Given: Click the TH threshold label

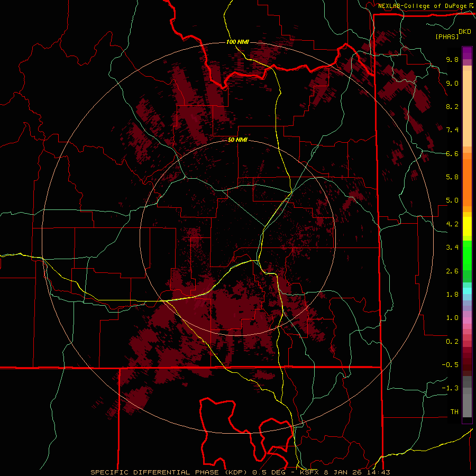Looking at the screenshot, I should pos(454,412).
